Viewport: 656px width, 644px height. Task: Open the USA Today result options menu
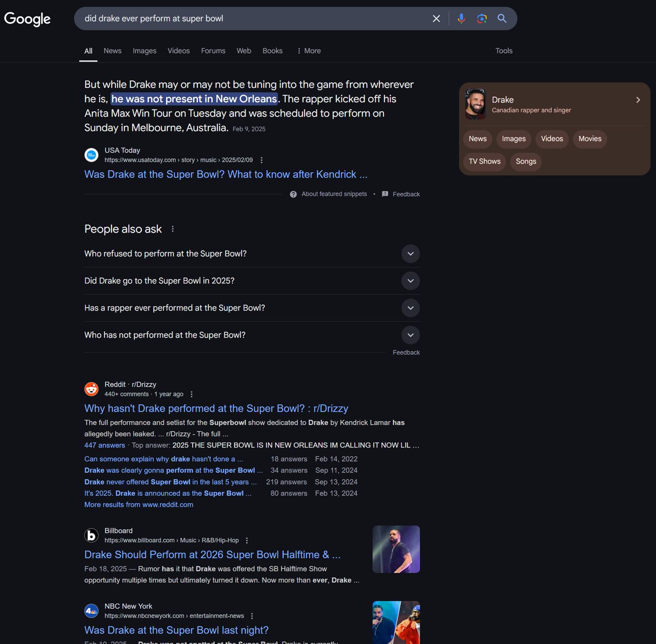(262, 160)
